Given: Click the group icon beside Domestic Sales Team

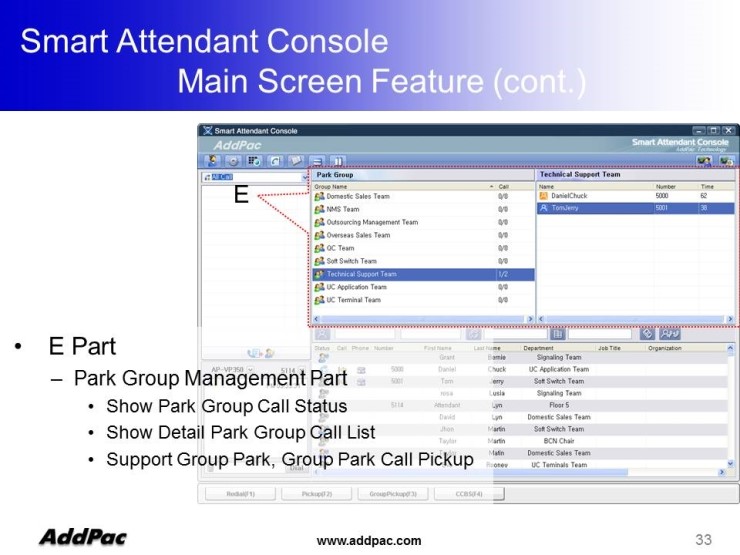Looking at the screenshot, I should [320, 196].
